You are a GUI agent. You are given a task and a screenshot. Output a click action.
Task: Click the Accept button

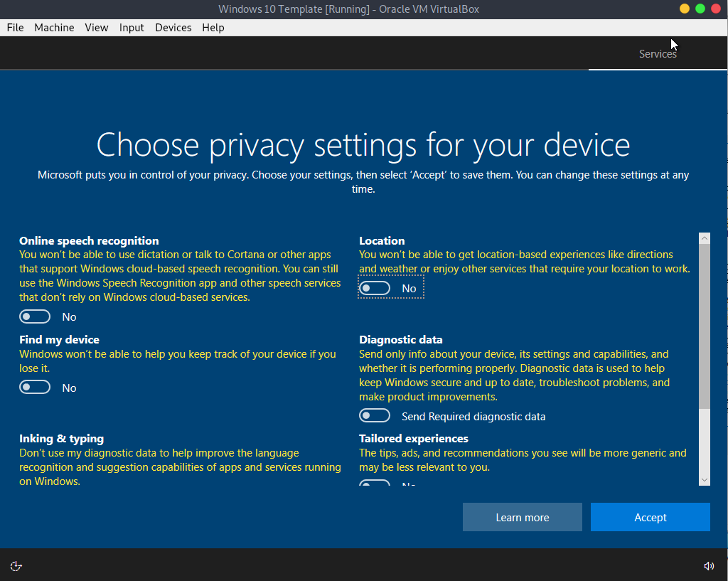[x=650, y=517]
